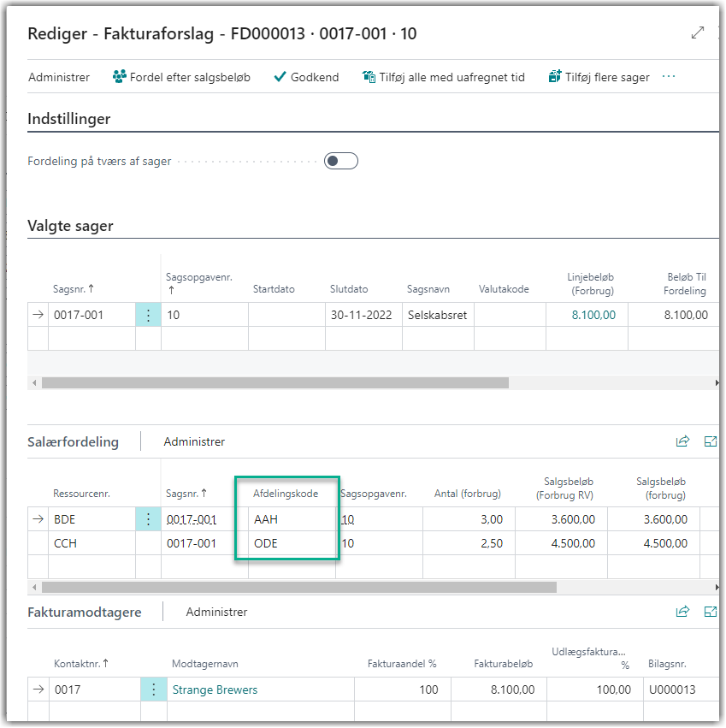Select the row arrow beside resource BDE
Viewport: 726px width, 728px height.
pos(38,519)
